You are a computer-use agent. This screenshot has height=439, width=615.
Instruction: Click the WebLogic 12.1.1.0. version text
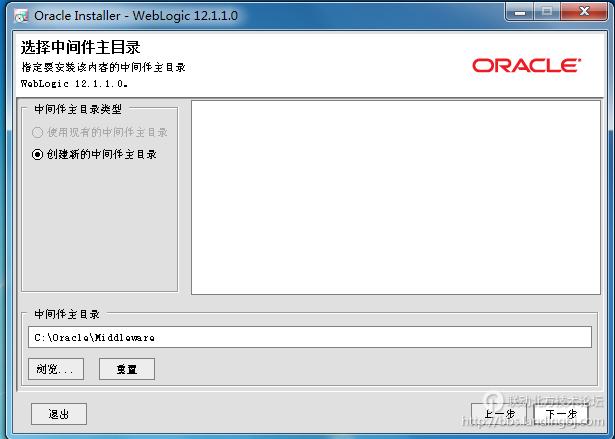(74, 84)
